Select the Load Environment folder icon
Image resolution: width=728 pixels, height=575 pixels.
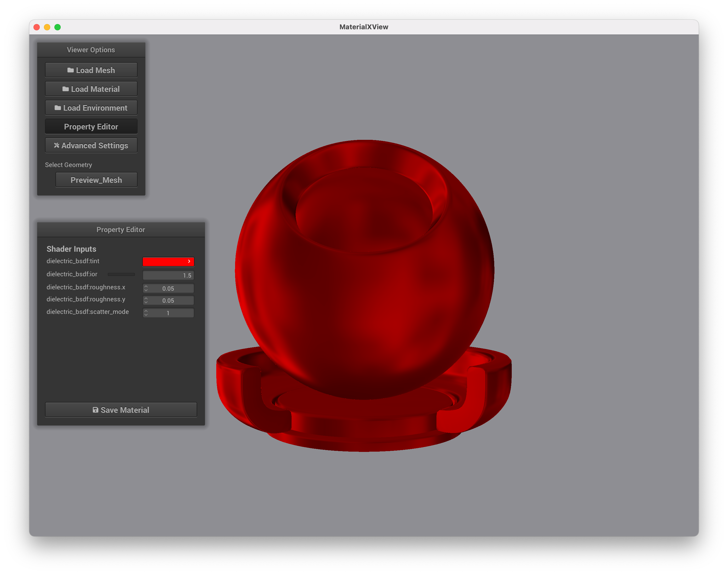pos(57,107)
